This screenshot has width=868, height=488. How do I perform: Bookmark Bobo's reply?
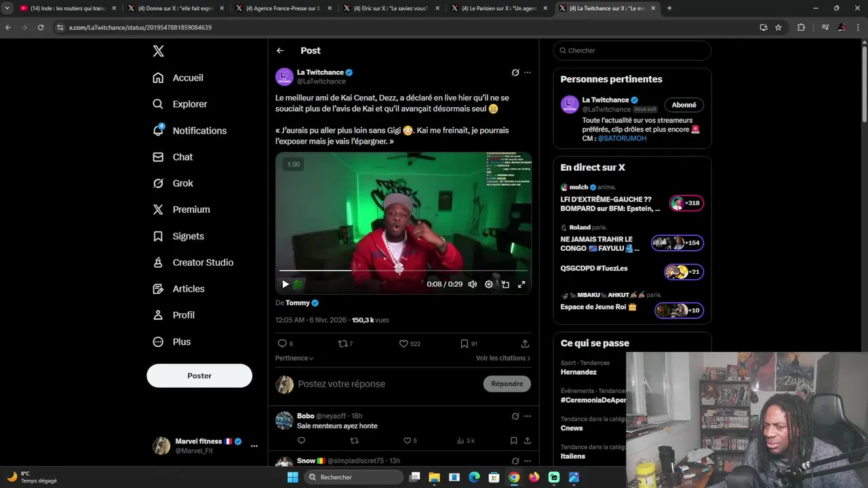coord(513,441)
